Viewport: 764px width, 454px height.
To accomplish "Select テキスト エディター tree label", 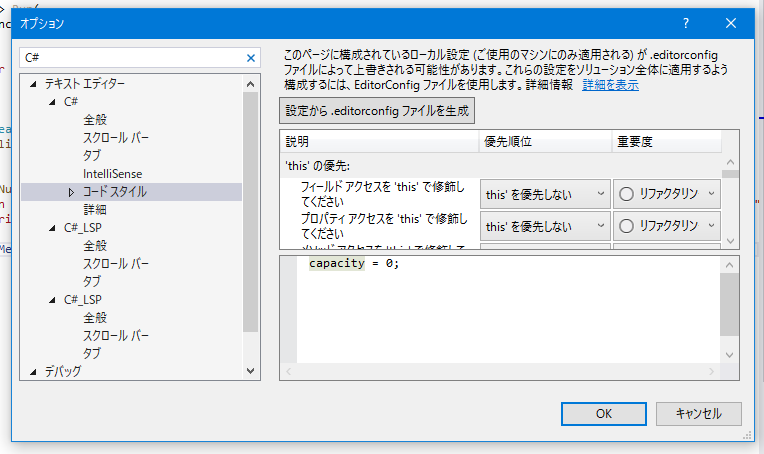I will pos(85,84).
